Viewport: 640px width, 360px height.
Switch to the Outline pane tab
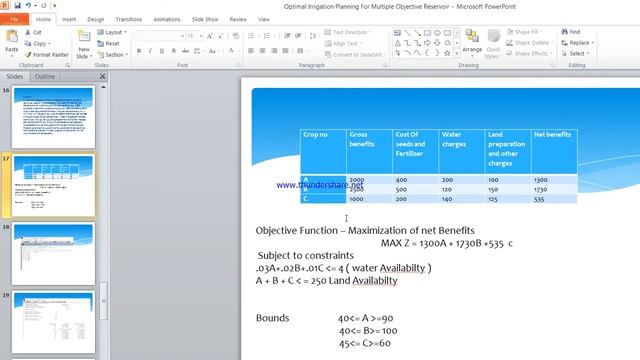44,76
